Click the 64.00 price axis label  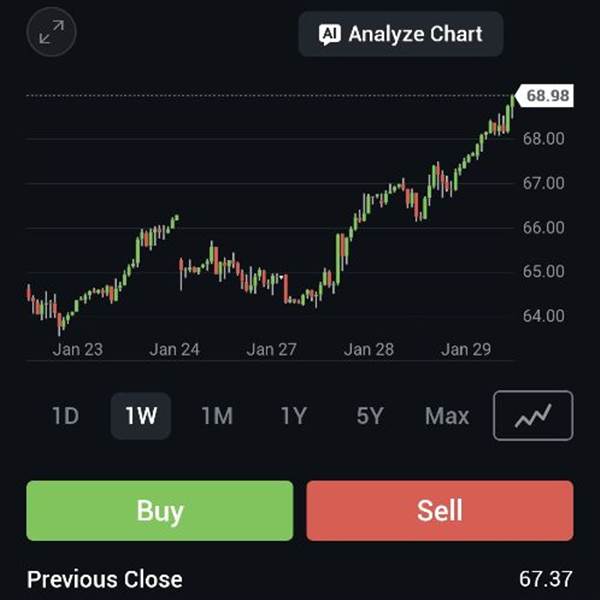[543, 316]
